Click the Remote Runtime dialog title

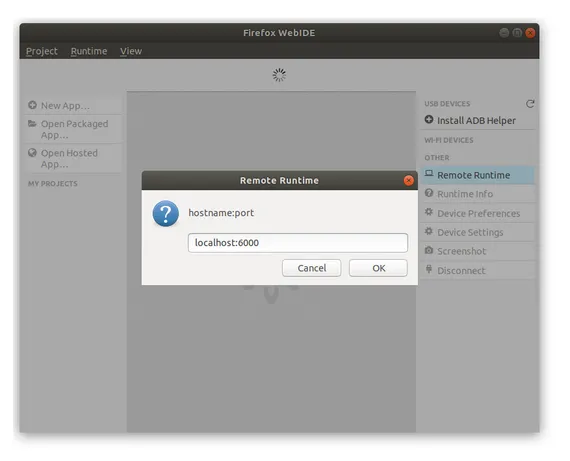279,180
